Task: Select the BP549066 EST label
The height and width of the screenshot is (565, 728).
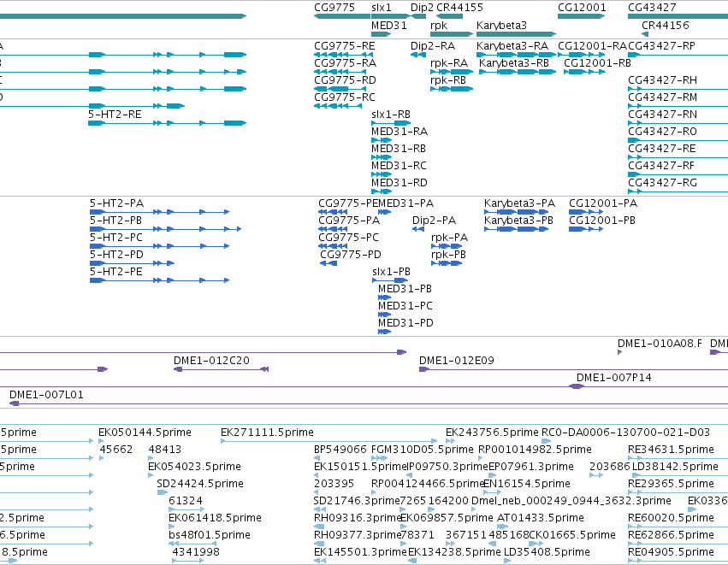Action: (x=340, y=449)
